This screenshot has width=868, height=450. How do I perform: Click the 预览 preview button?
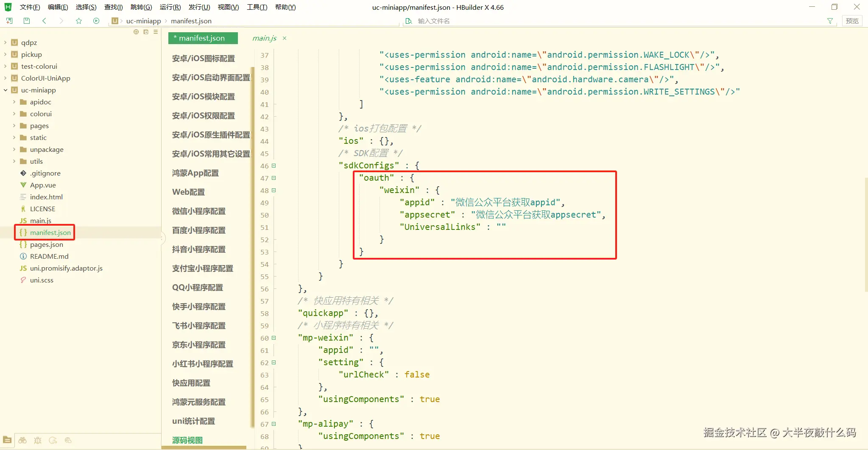tap(852, 21)
